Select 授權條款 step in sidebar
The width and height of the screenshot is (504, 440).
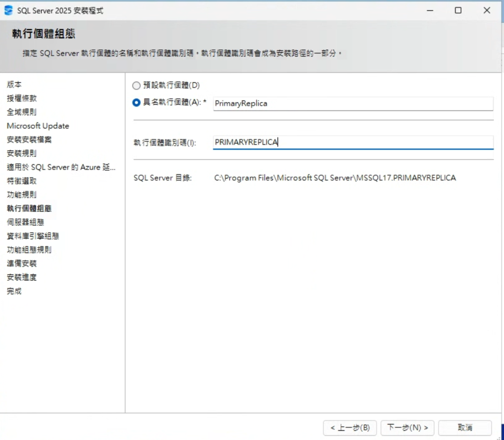tap(22, 98)
